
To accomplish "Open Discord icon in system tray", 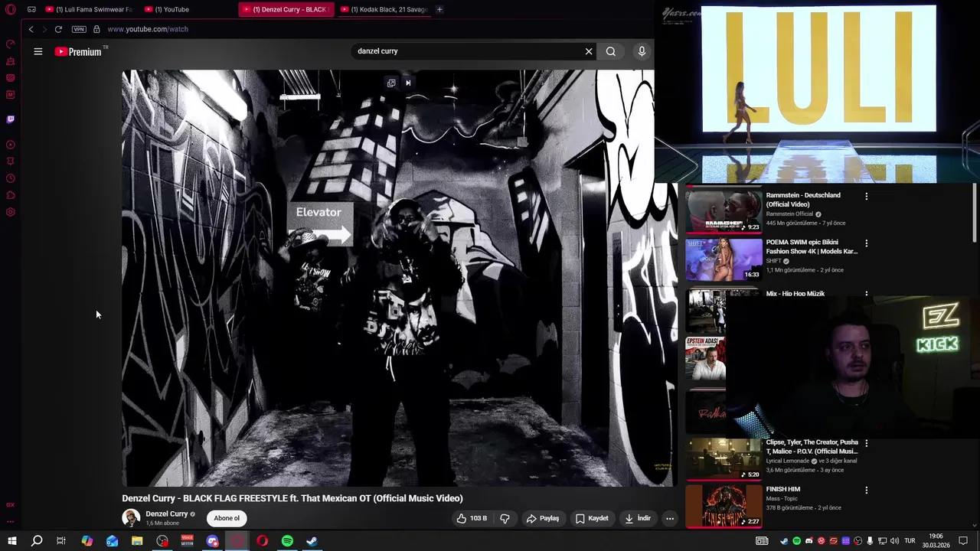I will click(808, 541).
